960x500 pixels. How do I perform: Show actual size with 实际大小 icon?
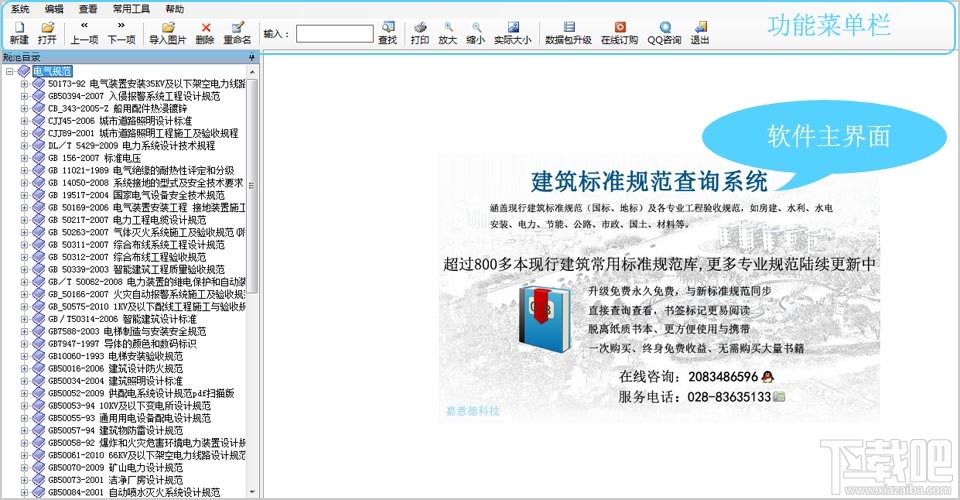[x=513, y=32]
